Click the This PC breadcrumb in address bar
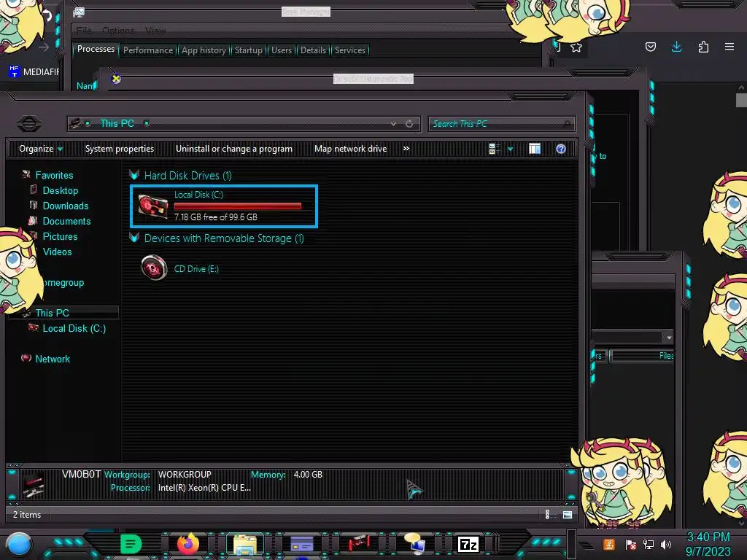The image size is (747, 560). tap(117, 123)
